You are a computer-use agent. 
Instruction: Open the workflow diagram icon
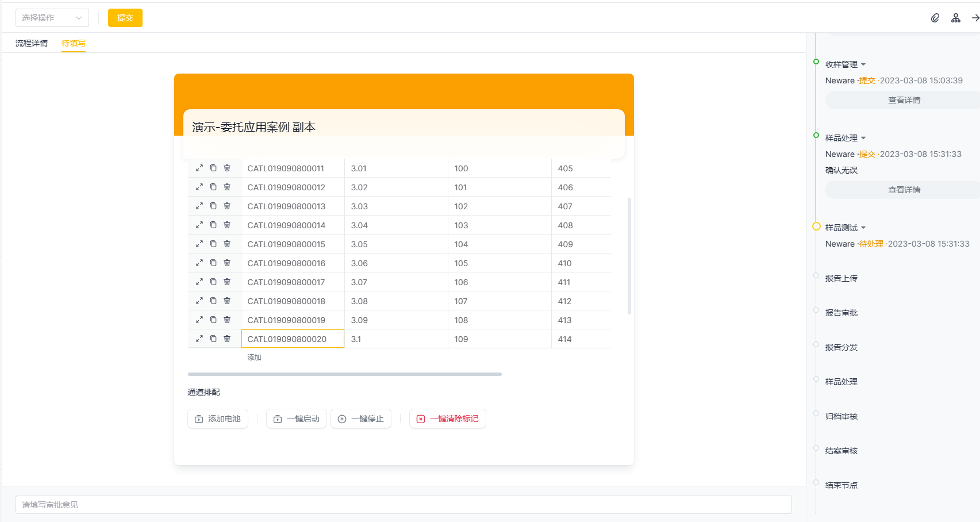pyautogui.click(x=956, y=18)
